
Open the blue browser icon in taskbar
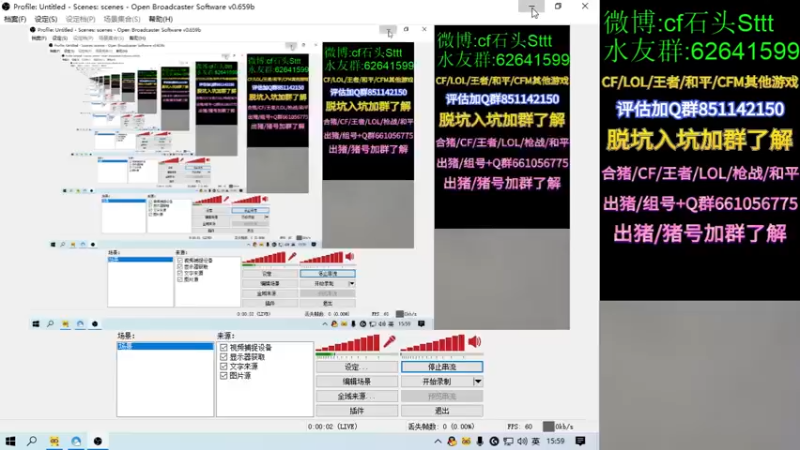[76, 441]
